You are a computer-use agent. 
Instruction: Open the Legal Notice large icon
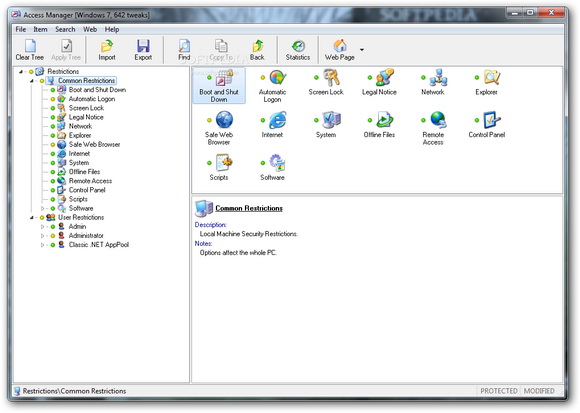[x=385, y=77]
